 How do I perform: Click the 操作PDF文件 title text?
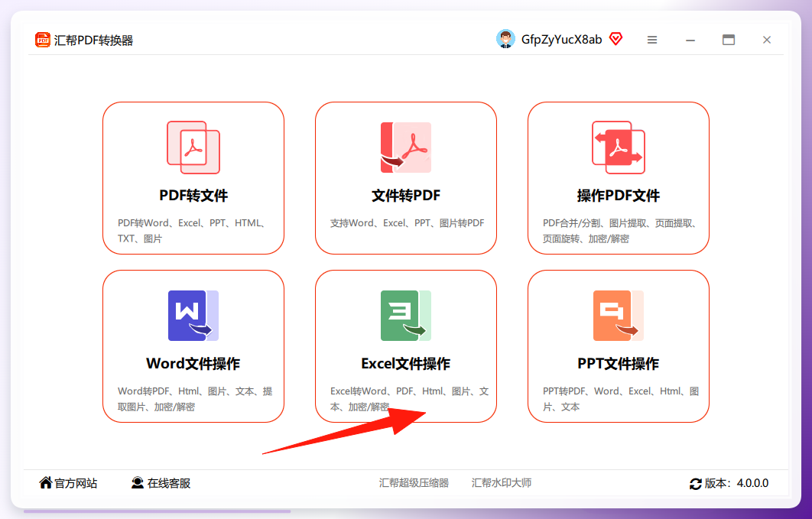point(619,196)
